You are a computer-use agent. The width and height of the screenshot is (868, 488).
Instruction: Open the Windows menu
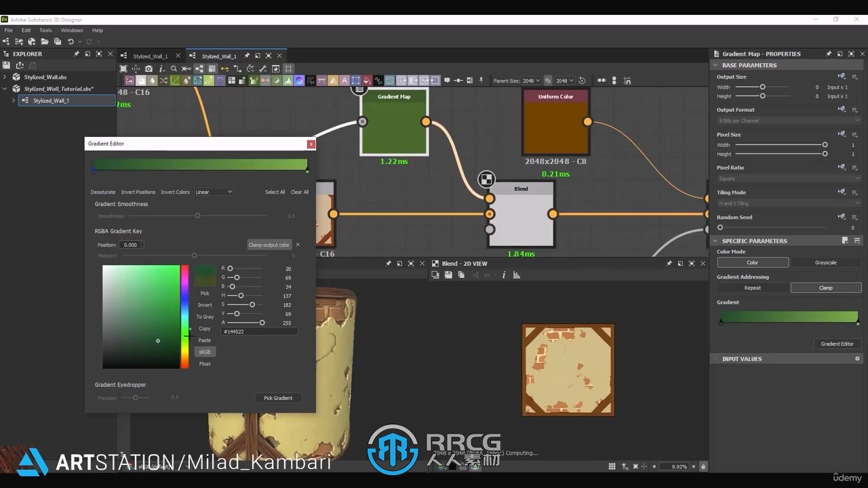[x=72, y=30]
